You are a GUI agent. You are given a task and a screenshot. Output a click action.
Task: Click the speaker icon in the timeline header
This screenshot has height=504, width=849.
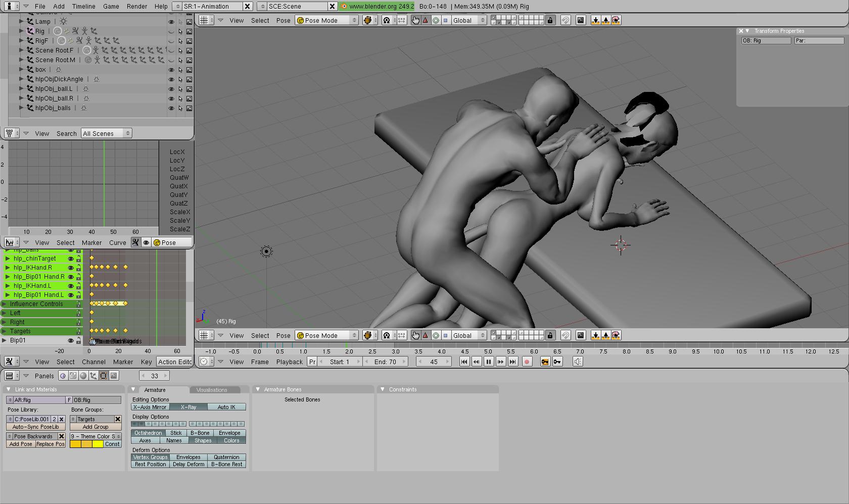coord(578,362)
